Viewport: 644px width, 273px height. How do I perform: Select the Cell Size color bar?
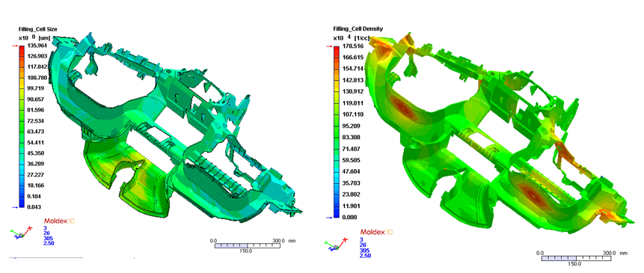click(x=22, y=126)
